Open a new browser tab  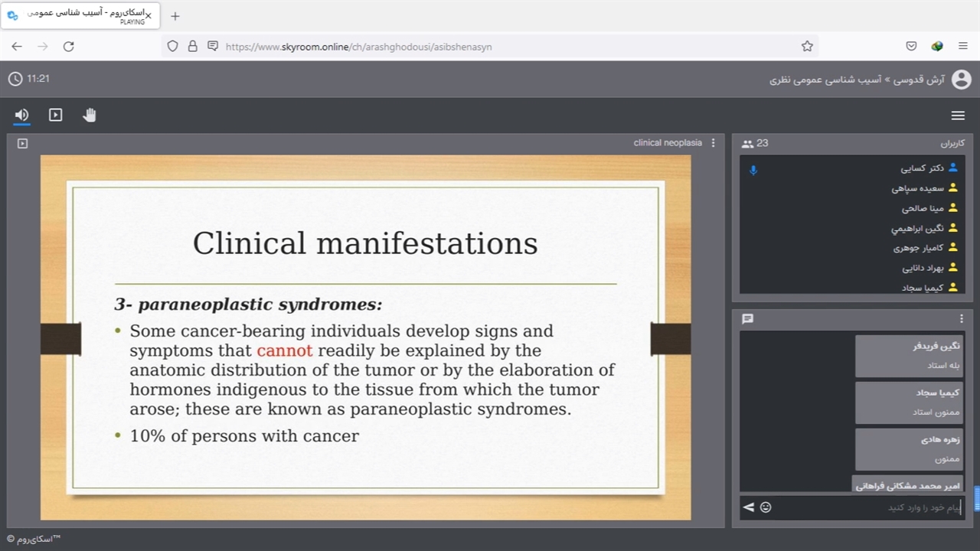[x=175, y=16]
